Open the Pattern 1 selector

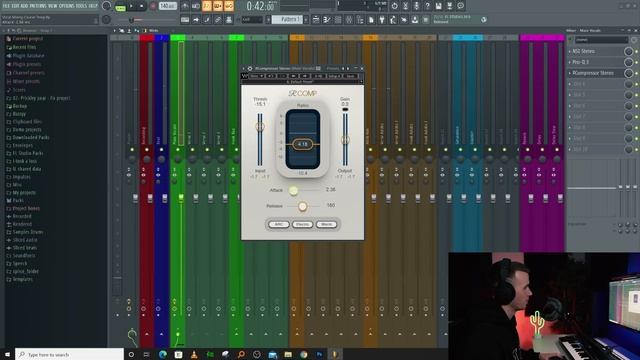coord(287,19)
